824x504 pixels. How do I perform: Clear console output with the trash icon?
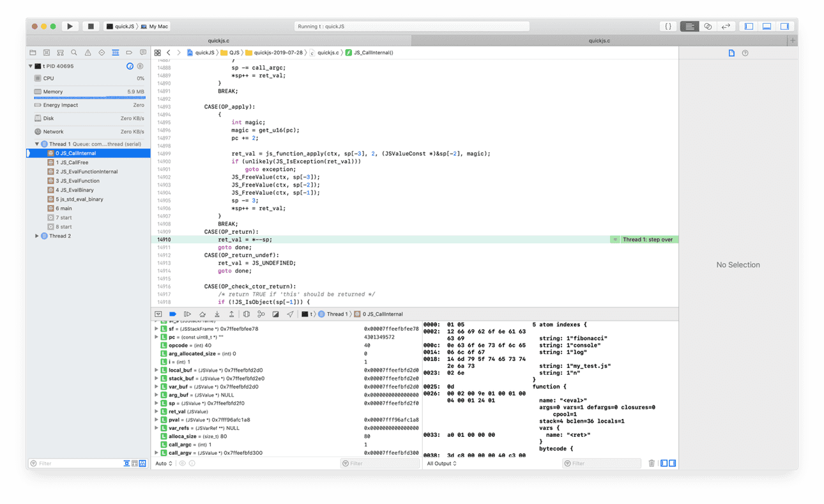coord(652,463)
